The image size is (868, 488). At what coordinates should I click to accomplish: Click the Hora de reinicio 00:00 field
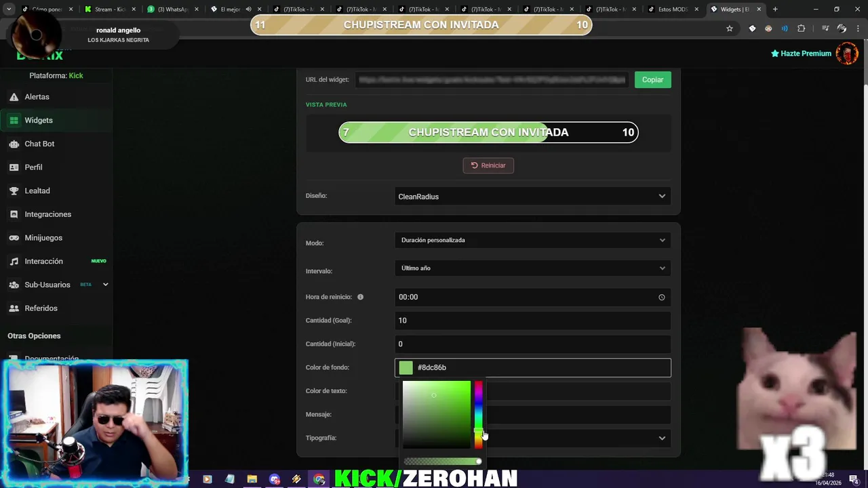533,297
